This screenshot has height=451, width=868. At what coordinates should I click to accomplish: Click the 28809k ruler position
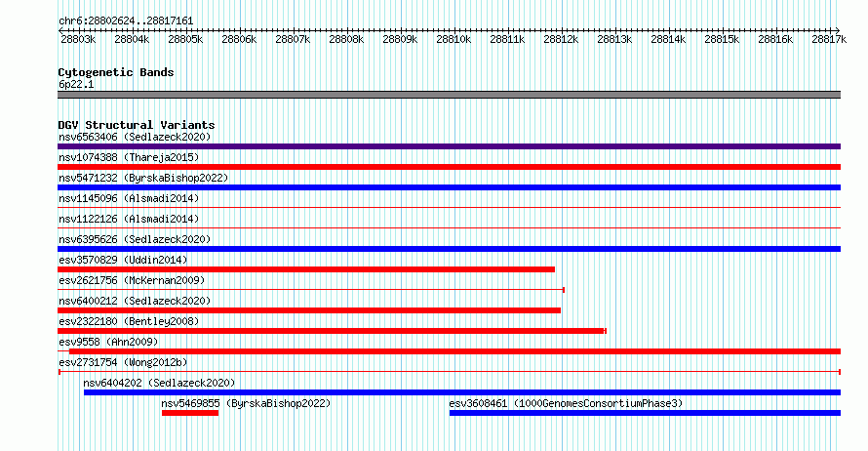tap(400, 39)
